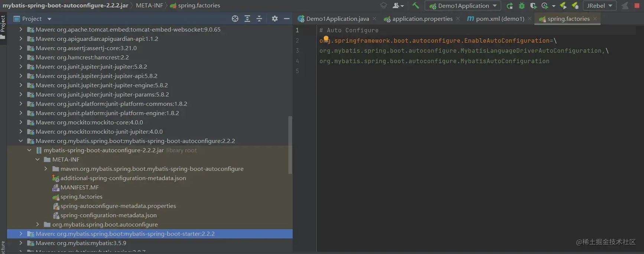The height and width of the screenshot is (254, 644).
Task: Collapse the META-INF folder
Action: (x=38, y=159)
